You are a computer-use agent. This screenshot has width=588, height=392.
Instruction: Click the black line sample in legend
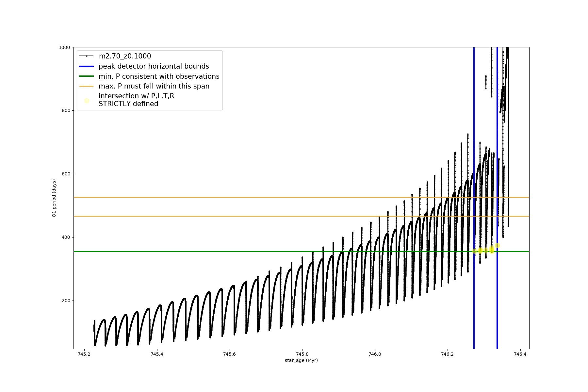[x=87, y=56]
